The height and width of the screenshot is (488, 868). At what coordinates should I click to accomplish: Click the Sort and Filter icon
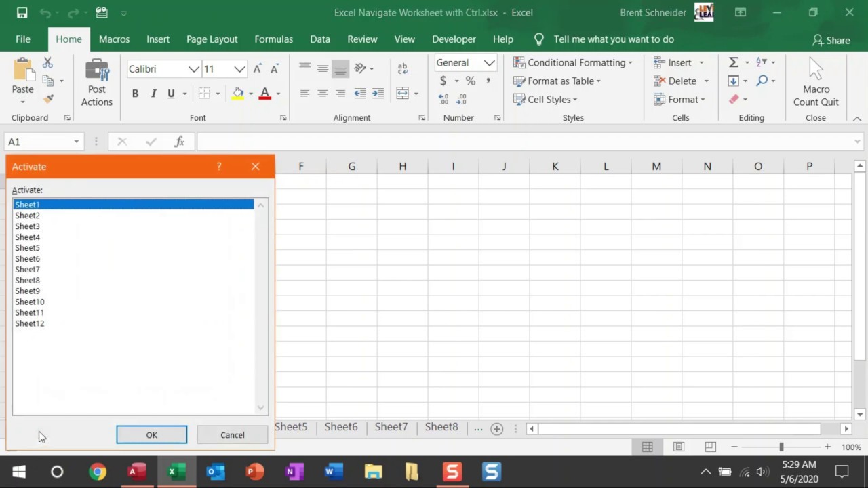tap(762, 62)
